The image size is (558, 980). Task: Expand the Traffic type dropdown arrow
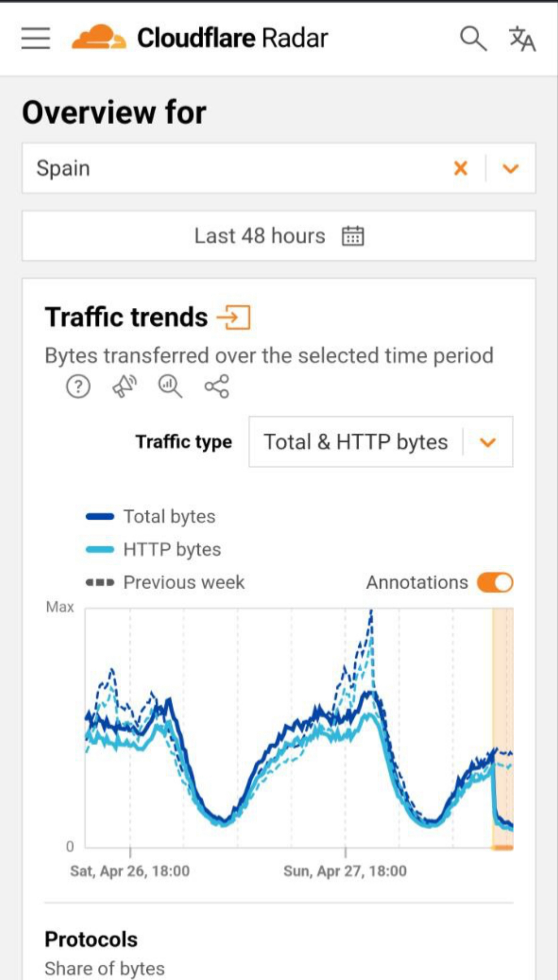[488, 442]
